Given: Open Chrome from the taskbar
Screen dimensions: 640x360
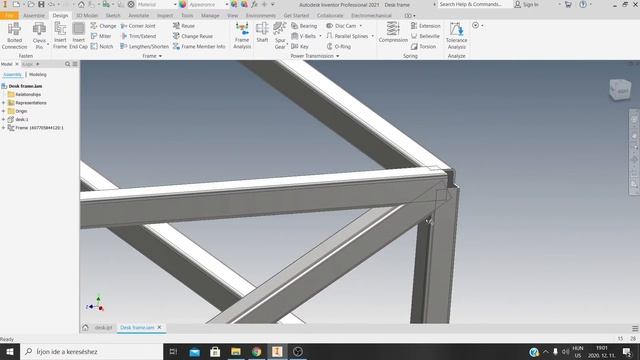Looking at the screenshot, I should (x=256, y=351).
